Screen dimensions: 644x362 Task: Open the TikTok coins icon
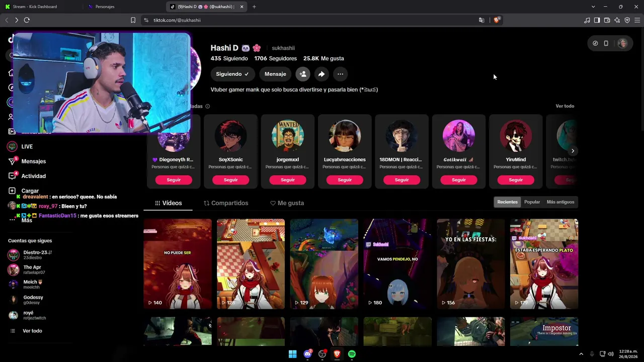595,43
